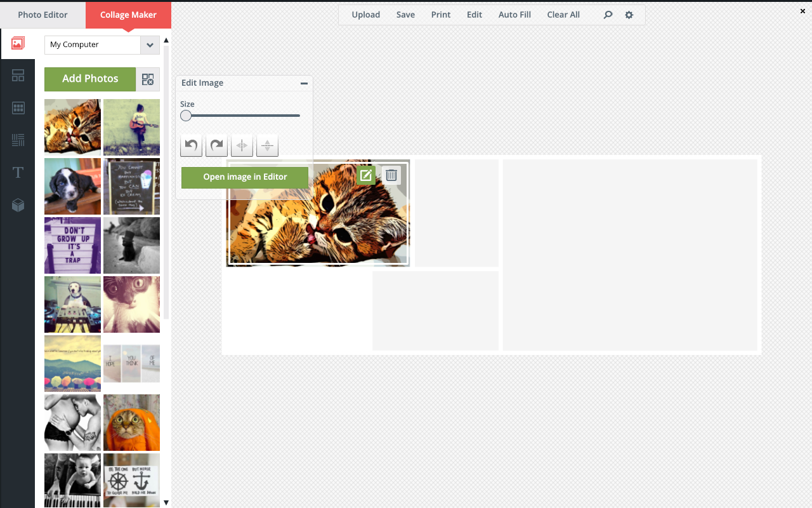Collapse the Edit Image panel
This screenshot has width=812, height=508.
click(304, 83)
